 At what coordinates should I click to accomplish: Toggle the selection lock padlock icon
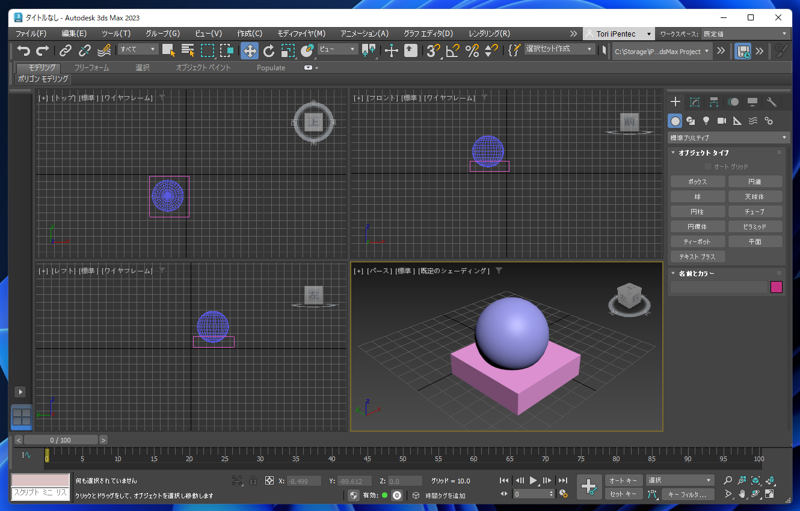pos(253,480)
